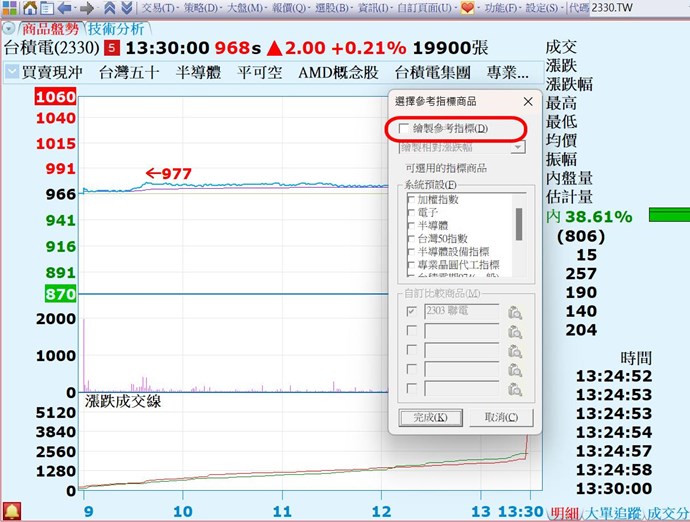Switch to the 商品盤勢 tab
The width and height of the screenshot is (690, 522).
point(51,29)
